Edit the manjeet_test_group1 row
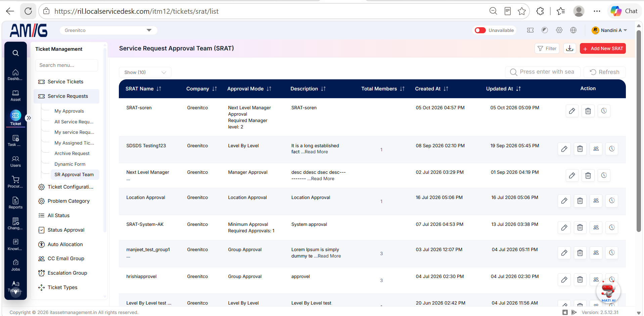 (564, 253)
